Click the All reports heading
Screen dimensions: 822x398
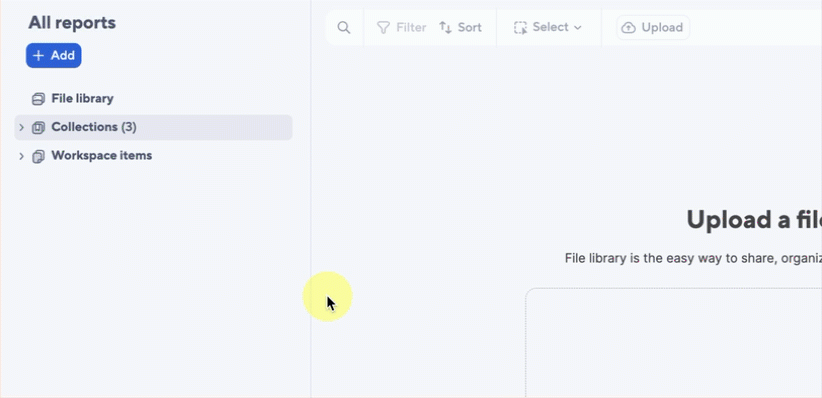click(x=72, y=23)
